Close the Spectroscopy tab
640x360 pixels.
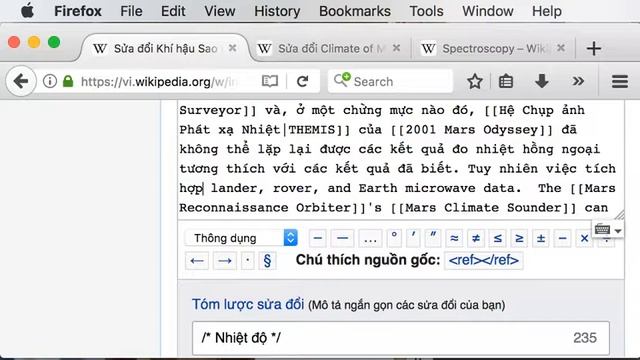[561, 48]
